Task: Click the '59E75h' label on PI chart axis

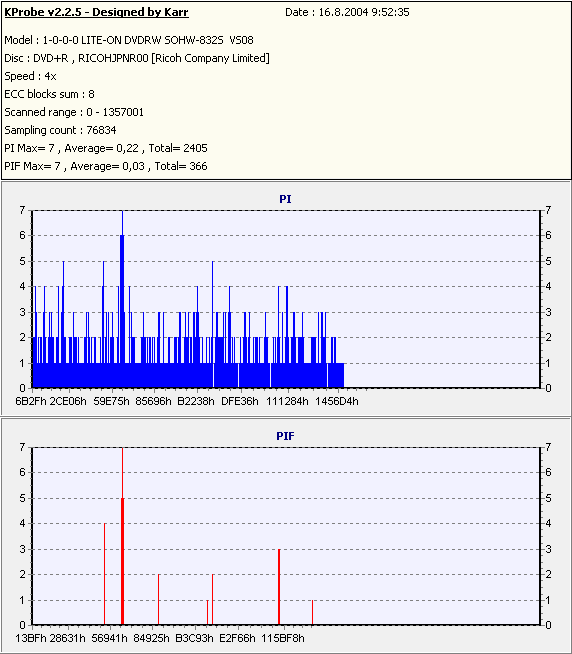Action: 111,401
